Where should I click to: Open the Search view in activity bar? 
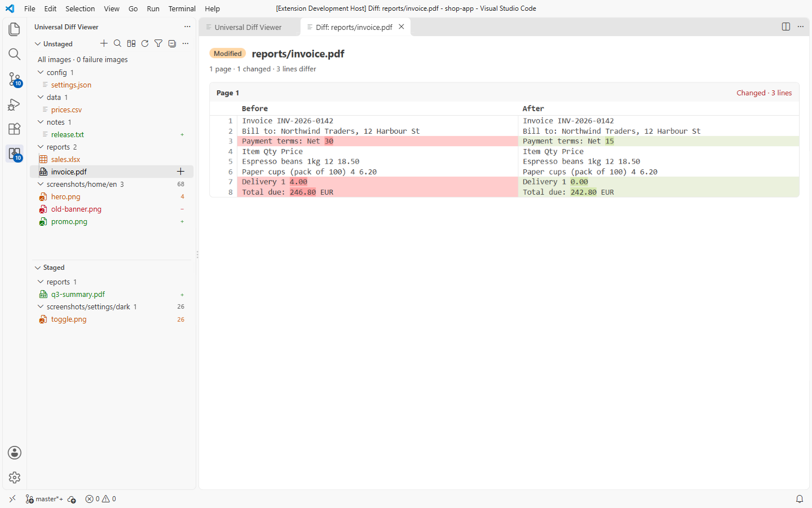point(15,54)
